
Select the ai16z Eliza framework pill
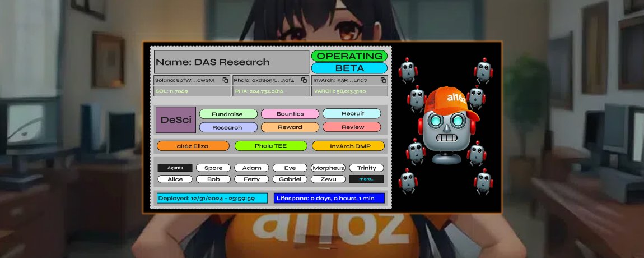(x=193, y=146)
